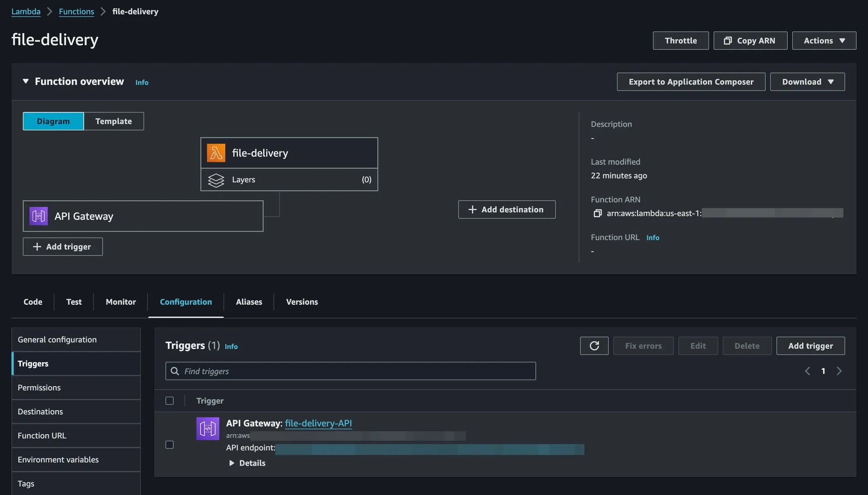This screenshot has height=495, width=868.
Task: Open Info link next to Function overview
Action: [142, 82]
